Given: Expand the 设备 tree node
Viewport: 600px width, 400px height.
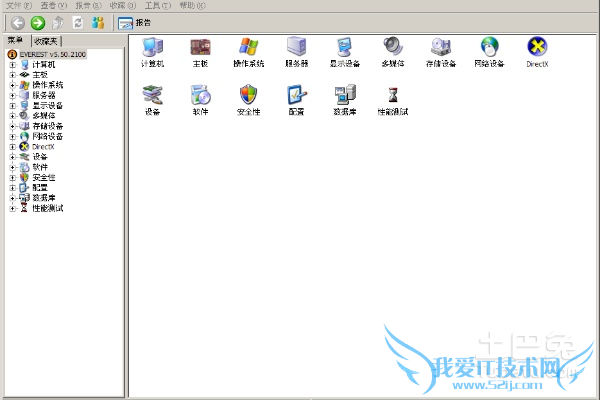Looking at the screenshot, I should click(12, 157).
